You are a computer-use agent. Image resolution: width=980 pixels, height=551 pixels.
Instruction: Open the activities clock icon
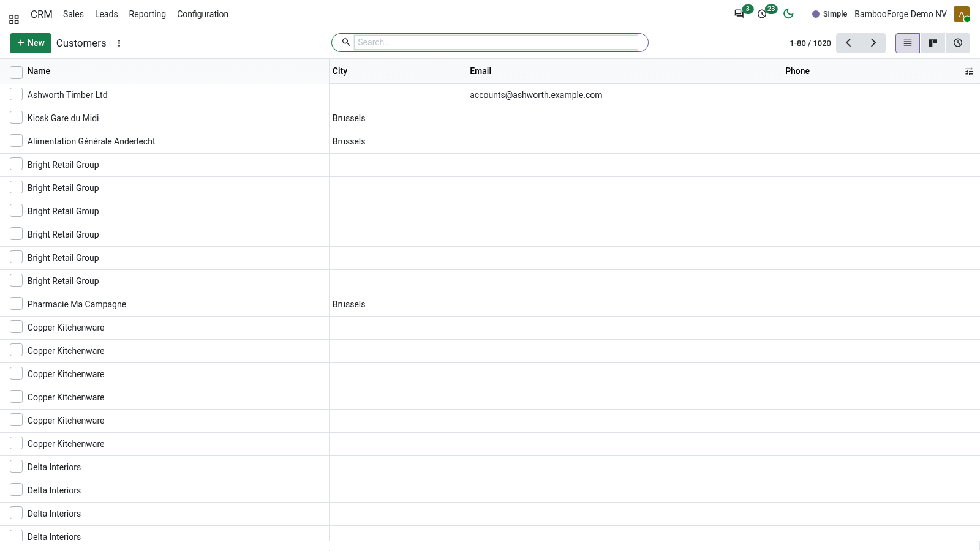coord(762,13)
